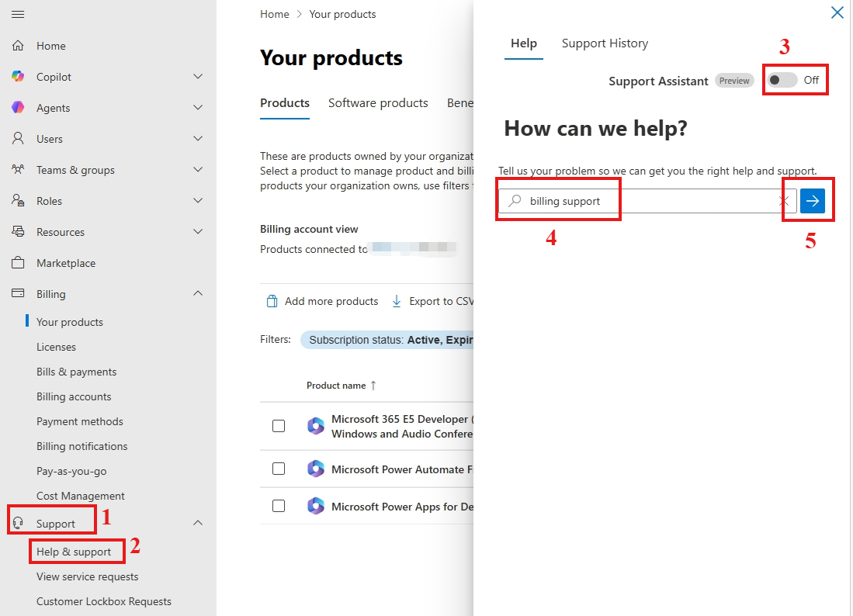Click the Your products breadcrumb
Image resolution: width=853 pixels, height=616 pixels.
point(342,14)
